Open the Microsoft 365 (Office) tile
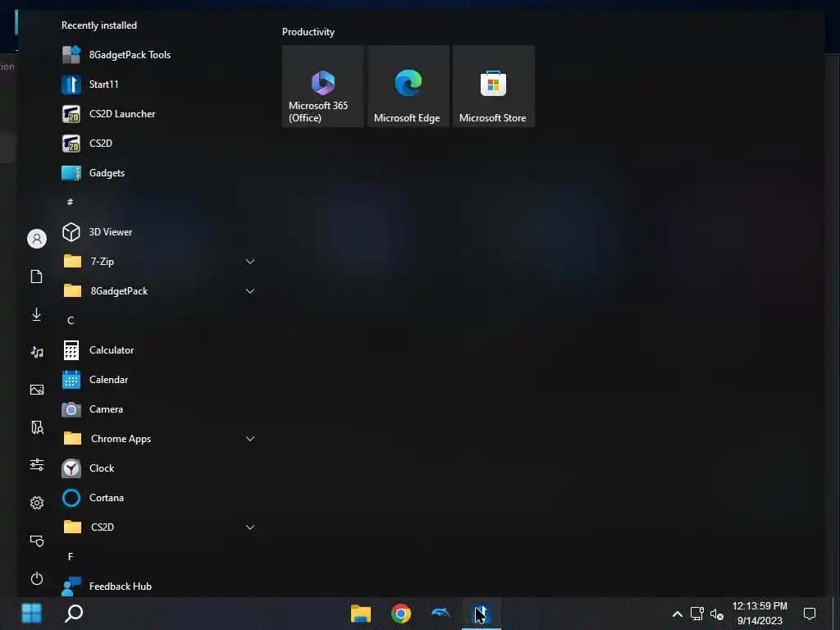840x630 pixels. pyautogui.click(x=323, y=86)
